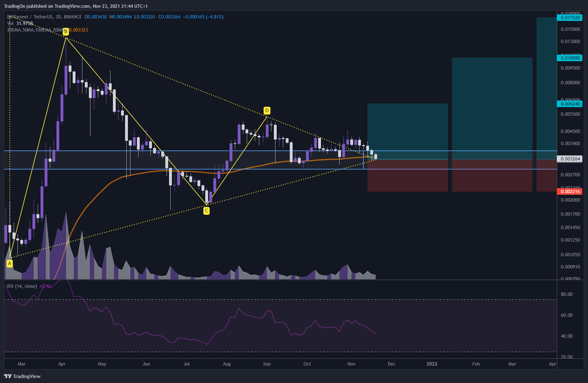Click the low price value L0.003201
This screenshot has width=588, height=383.
[145, 17]
